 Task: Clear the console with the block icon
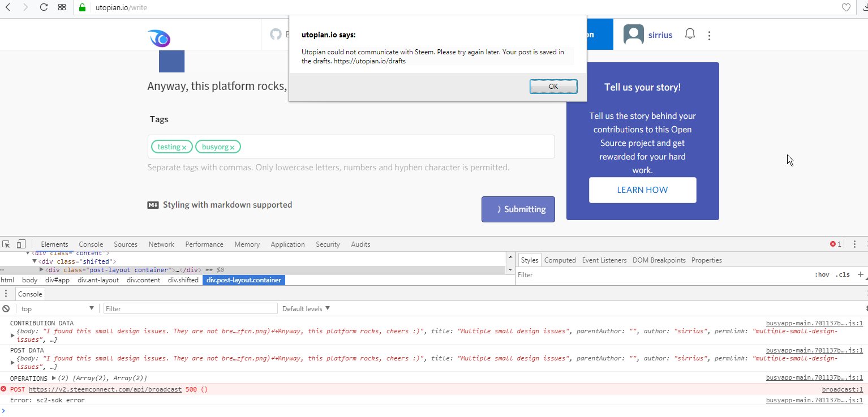tap(6, 308)
